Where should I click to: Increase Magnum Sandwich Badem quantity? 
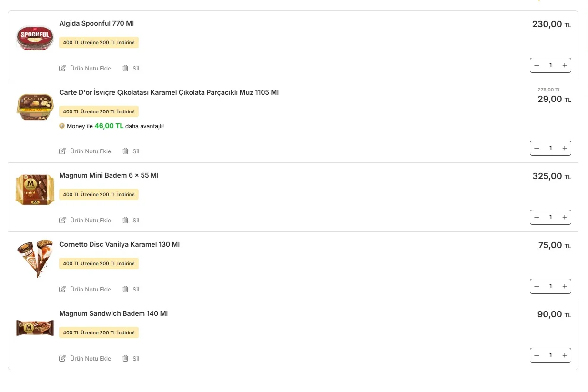coord(565,355)
